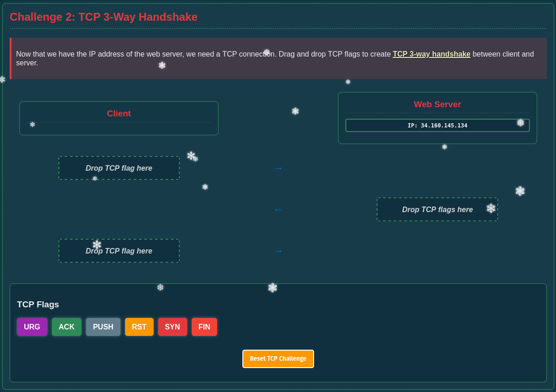The width and height of the screenshot is (556, 392).
Task: Select the IP 34.160.145.134 field
Action: (x=437, y=125)
